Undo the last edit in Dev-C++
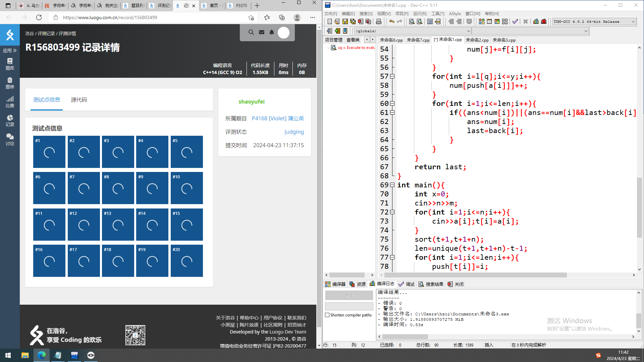The image size is (644, 362). tap(391, 22)
